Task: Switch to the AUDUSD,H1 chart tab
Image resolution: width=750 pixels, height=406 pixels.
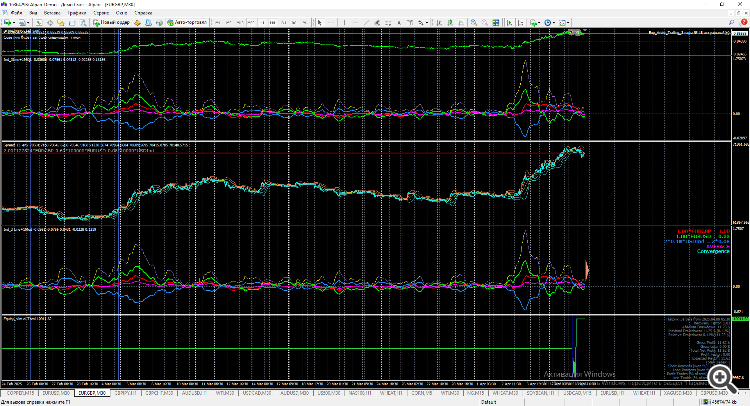Action: (193, 393)
